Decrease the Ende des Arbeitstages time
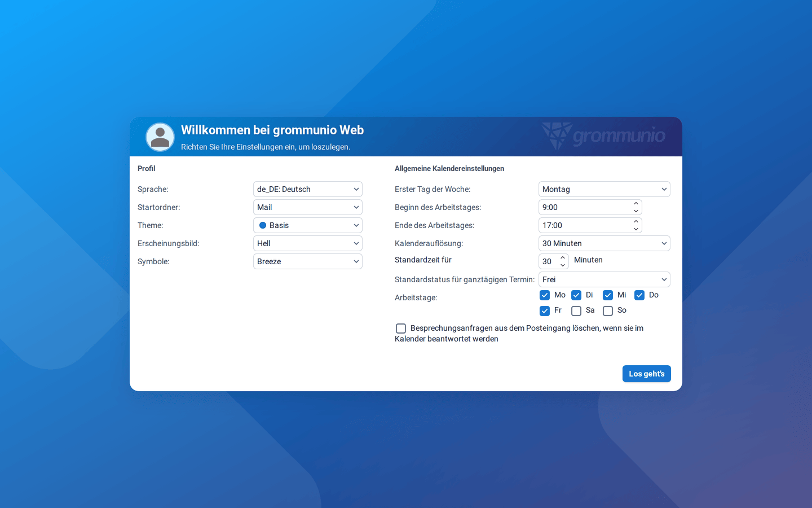Screen dimensions: 812x508 pyautogui.click(x=636, y=229)
